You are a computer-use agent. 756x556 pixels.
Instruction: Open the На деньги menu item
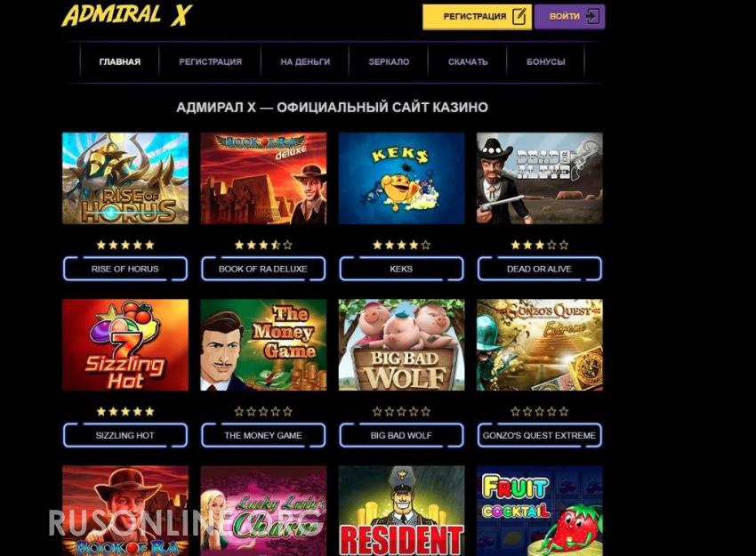click(305, 61)
